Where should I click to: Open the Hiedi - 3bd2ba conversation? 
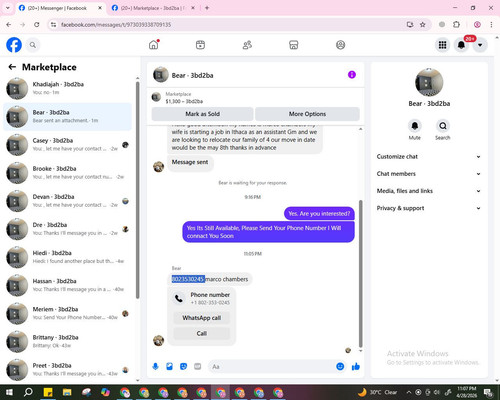coord(68,257)
